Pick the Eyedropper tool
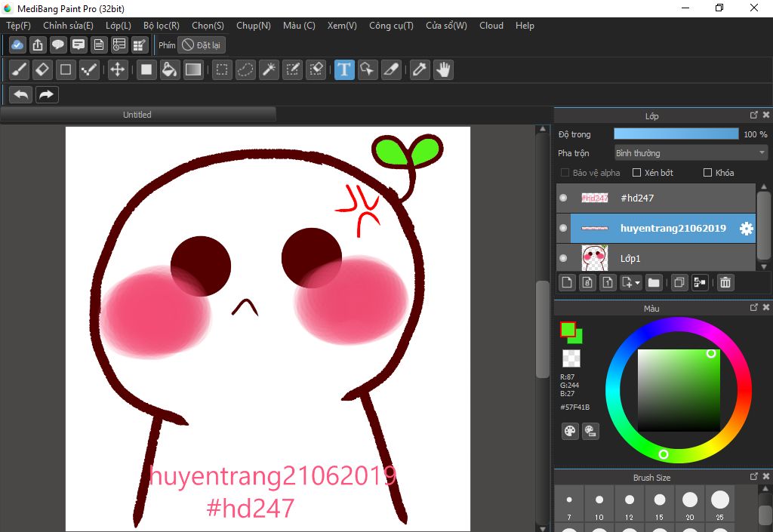Viewport: 773px width, 532px height. [x=419, y=70]
